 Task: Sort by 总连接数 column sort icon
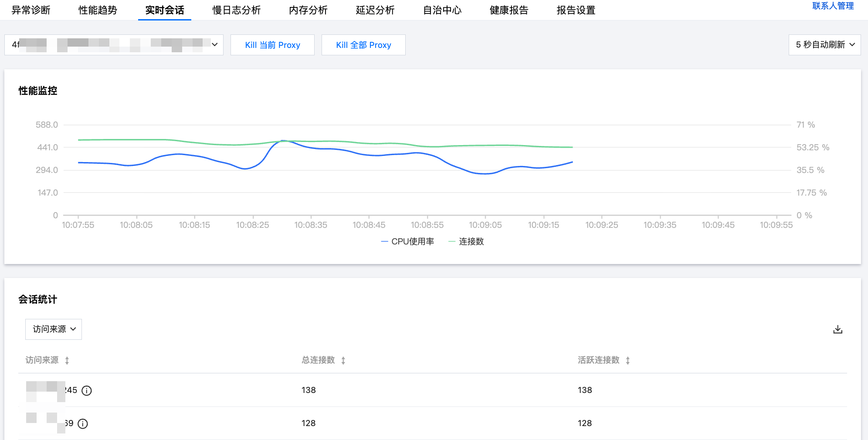(343, 360)
